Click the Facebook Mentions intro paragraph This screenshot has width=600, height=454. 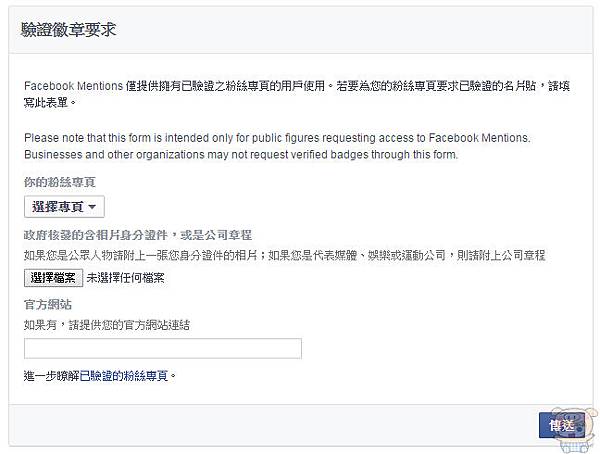(297, 94)
